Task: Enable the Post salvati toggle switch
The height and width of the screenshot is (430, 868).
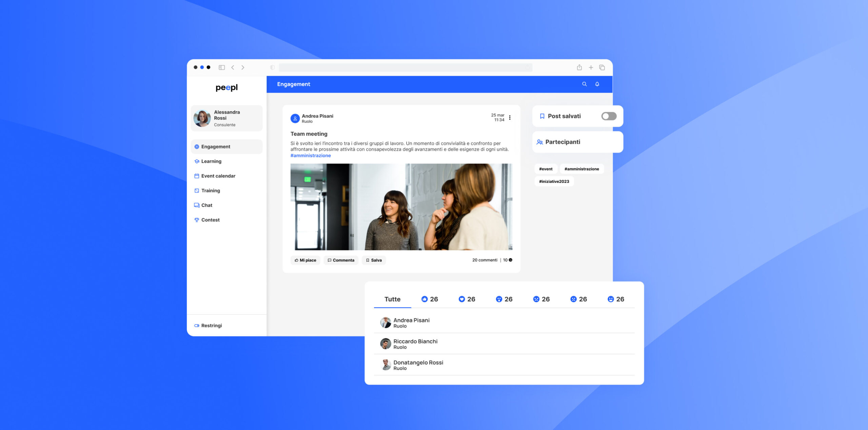Action: [609, 116]
